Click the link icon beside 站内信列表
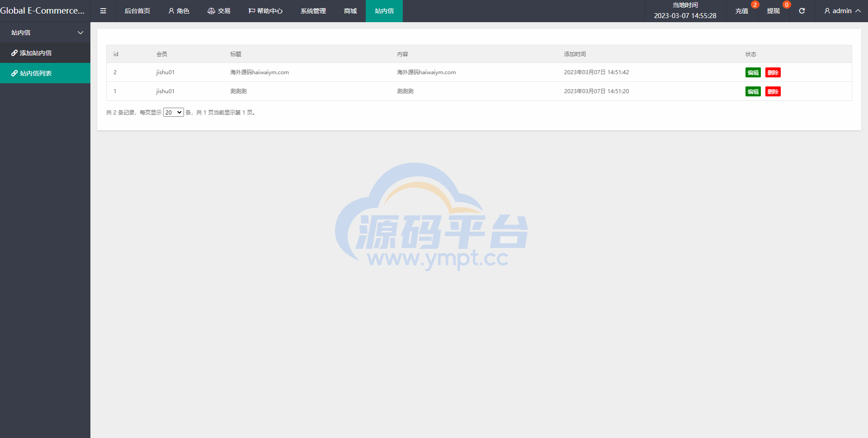 [x=14, y=73]
